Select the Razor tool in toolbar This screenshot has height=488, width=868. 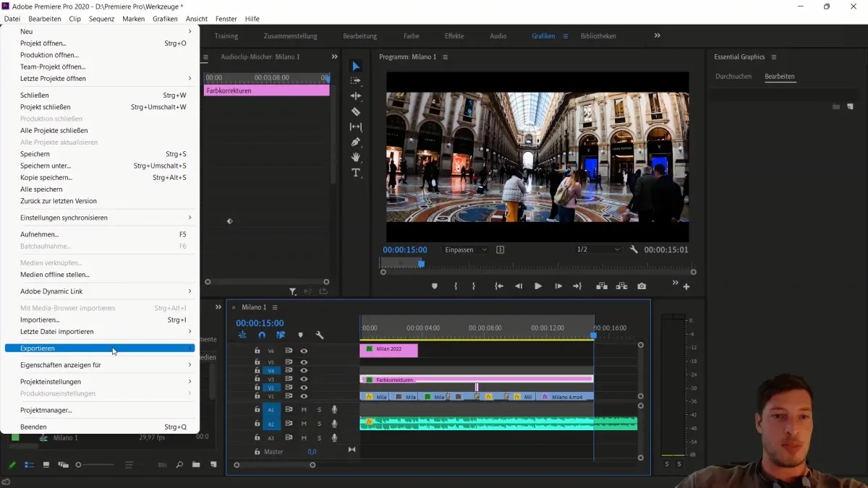tap(355, 111)
